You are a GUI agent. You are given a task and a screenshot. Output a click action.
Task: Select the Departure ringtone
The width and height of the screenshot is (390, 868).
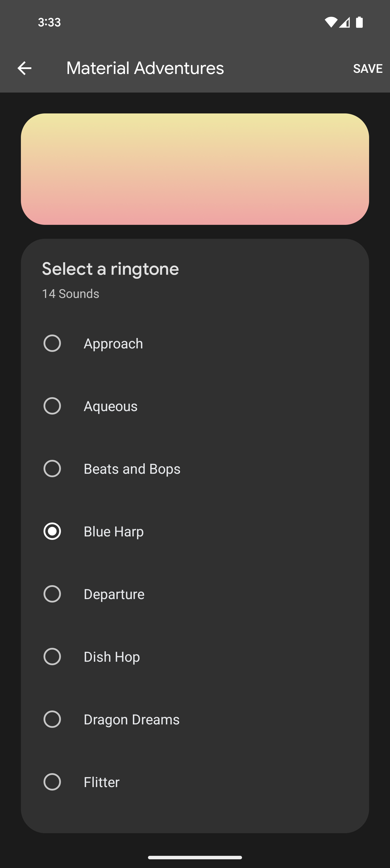[x=52, y=594]
